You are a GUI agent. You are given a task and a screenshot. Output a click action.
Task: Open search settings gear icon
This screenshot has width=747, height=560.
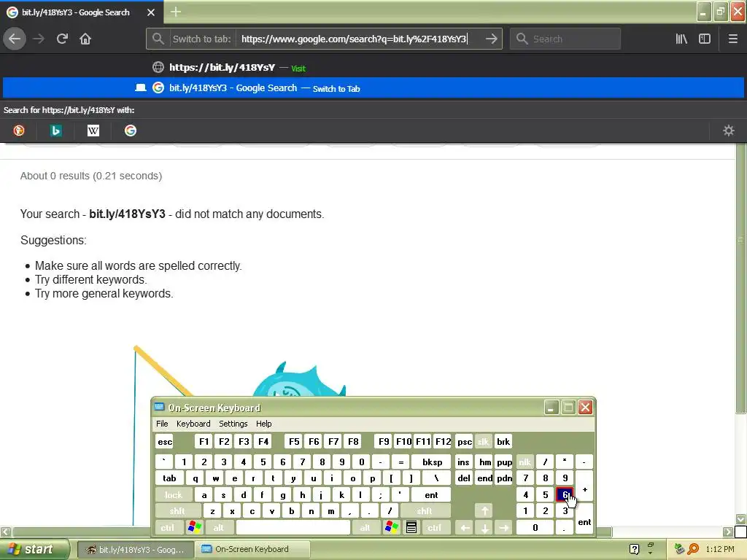[x=729, y=131]
